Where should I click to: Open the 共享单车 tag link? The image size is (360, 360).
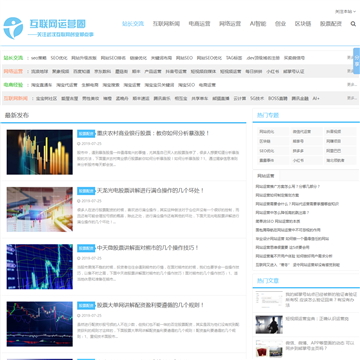coord(200,99)
